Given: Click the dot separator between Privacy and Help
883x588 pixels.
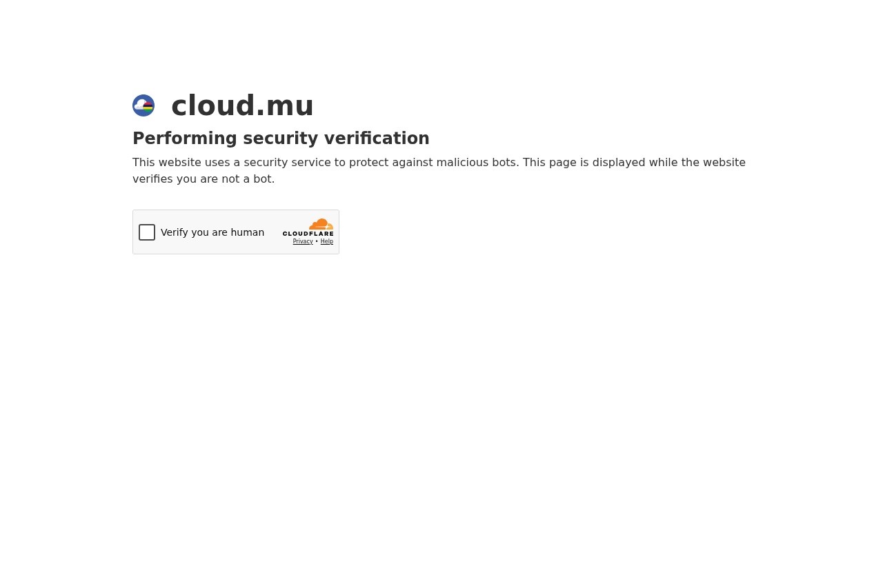Looking at the screenshot, I should pos(316,241).
